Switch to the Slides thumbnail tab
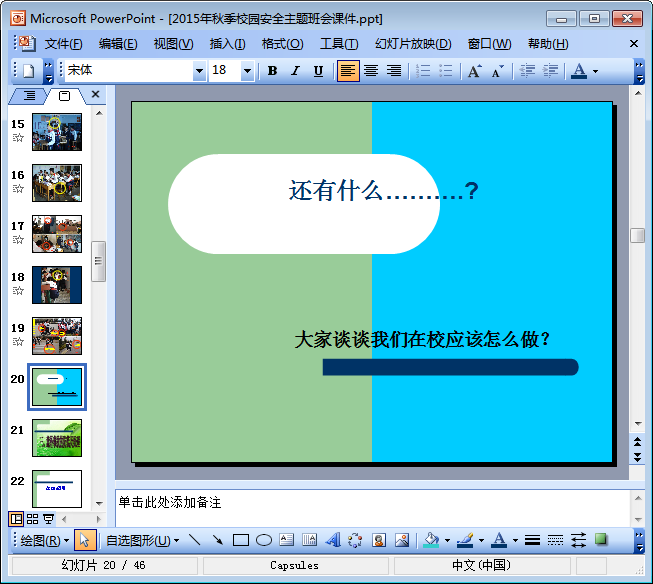The width and height of the screenshot is (653, 584). pyautogui.click(x=65, y=96)
